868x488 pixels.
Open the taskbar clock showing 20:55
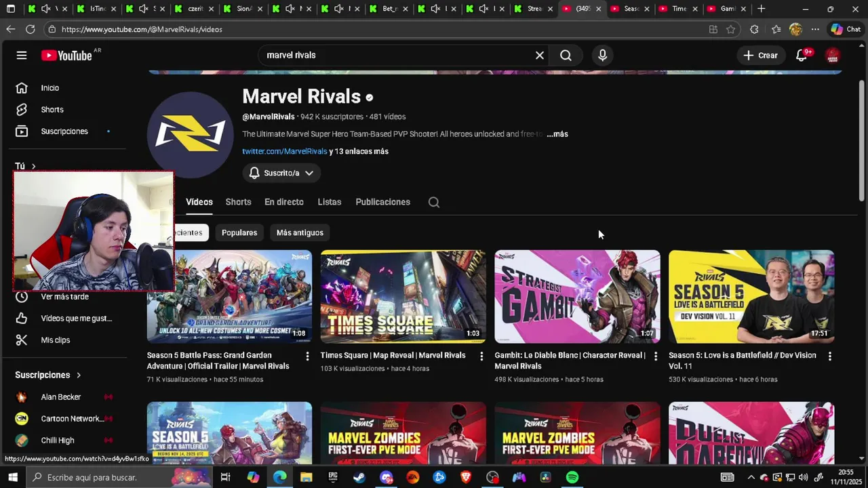[846, 477]
